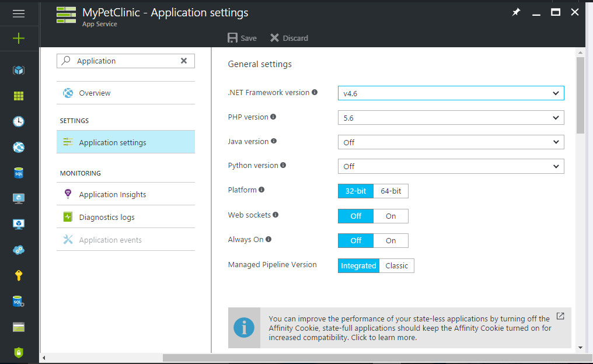Image resolution: width=593 pixels, height=364 pixels.
Task: Click the "MONITORING" section header
Action: (x=80, y=173)
